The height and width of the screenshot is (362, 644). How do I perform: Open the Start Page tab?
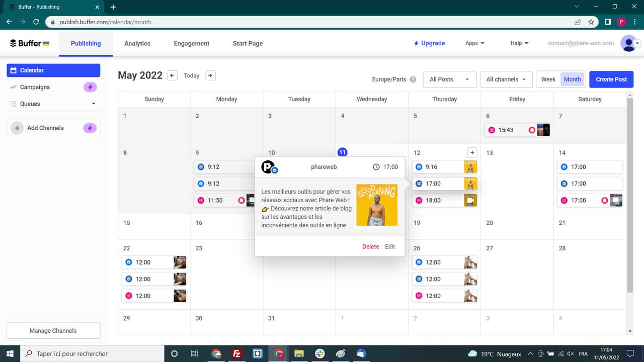pos(248,43)
